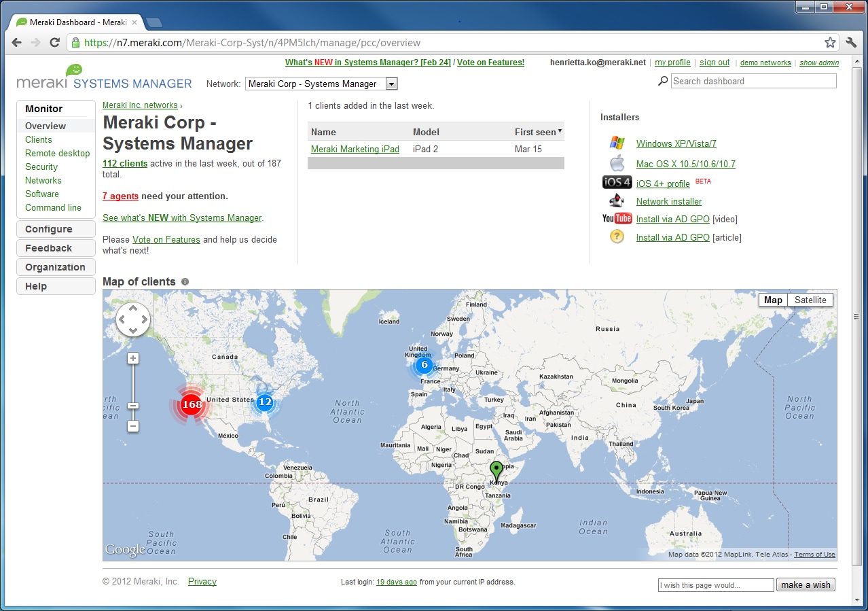Click the sign out link

[x=715, y=63]
